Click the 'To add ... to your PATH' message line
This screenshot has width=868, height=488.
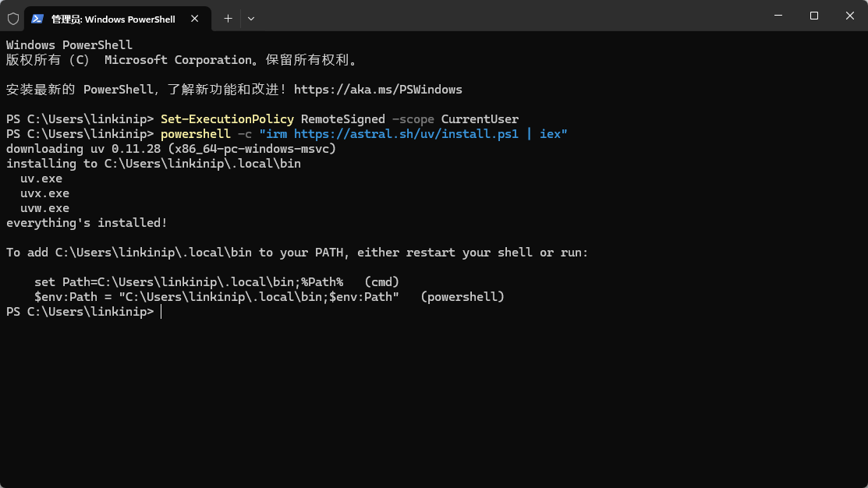point(297,253)
